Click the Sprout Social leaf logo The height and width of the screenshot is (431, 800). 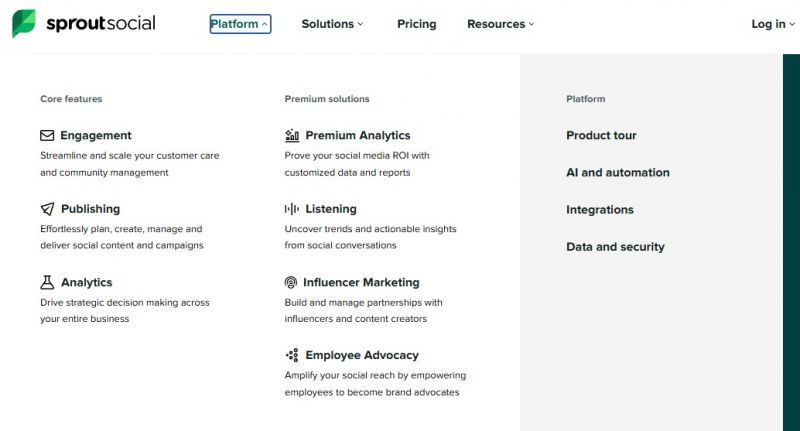coord(24,24)
